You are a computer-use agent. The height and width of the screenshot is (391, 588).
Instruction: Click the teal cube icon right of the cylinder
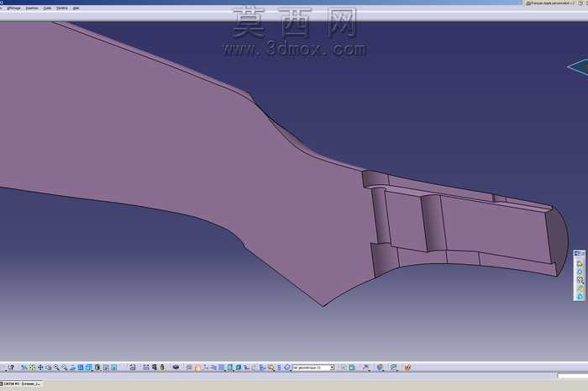238,367
